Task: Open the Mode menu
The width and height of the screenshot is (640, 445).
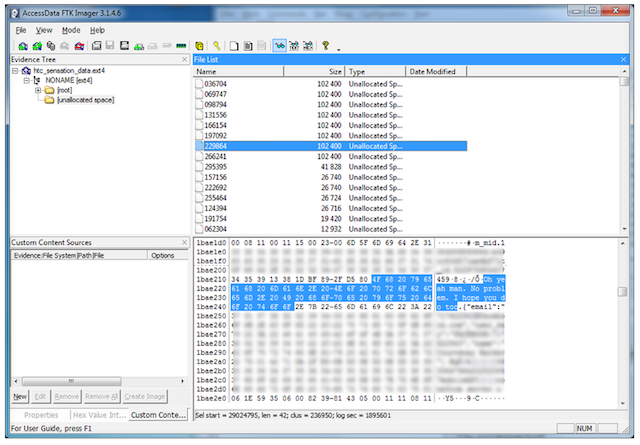Action: coord(71,30)
